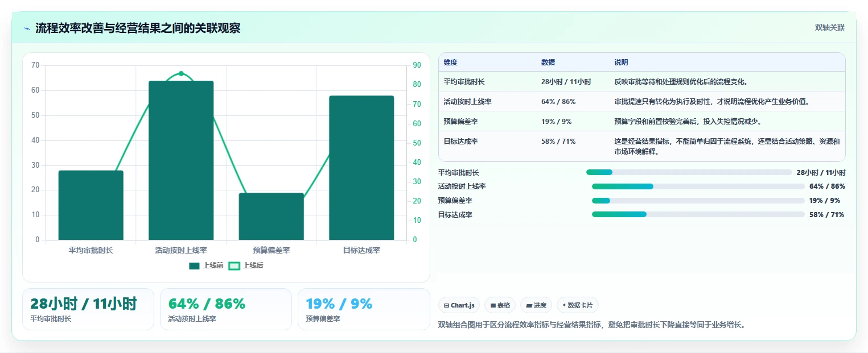Select the 进度 tag chip
Screen dimensions: 868x353
[x=536, y=305]
